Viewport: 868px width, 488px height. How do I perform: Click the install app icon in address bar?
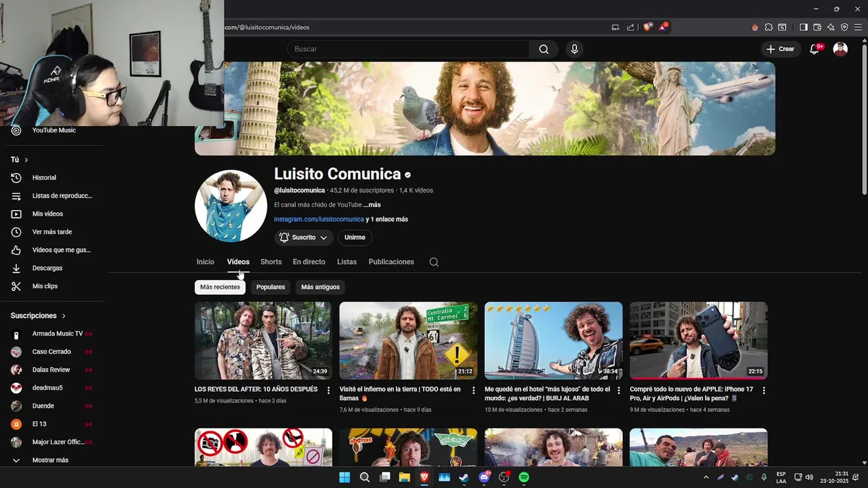coord(615,27)
